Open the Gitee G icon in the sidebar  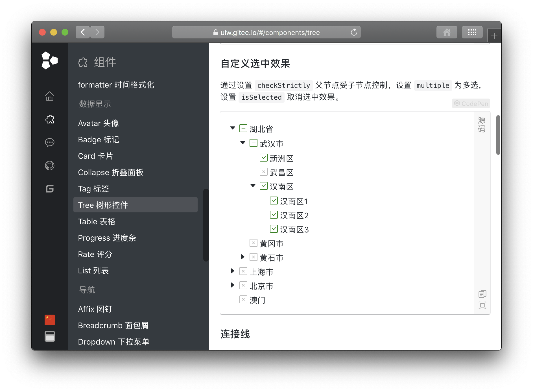coord(50,189)
